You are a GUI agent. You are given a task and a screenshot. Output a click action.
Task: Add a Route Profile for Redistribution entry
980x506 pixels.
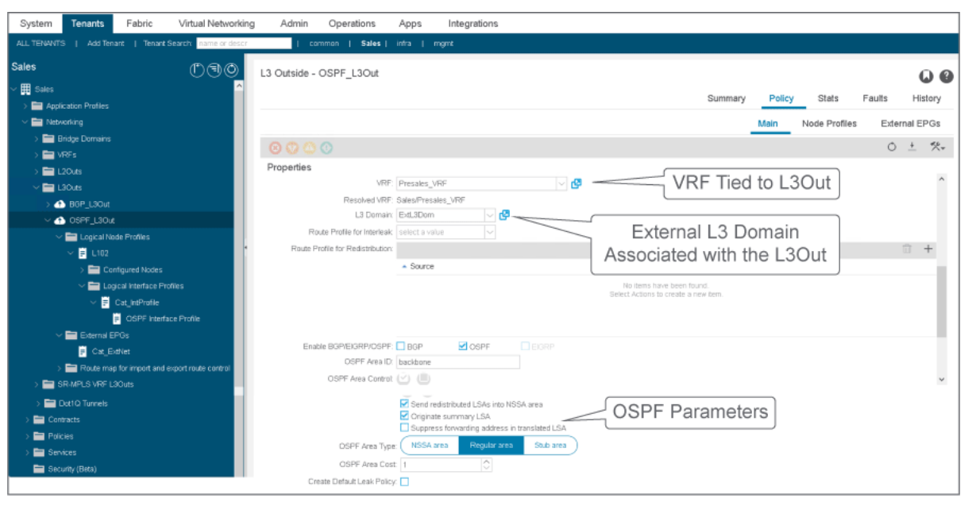[x=927, y=249]
